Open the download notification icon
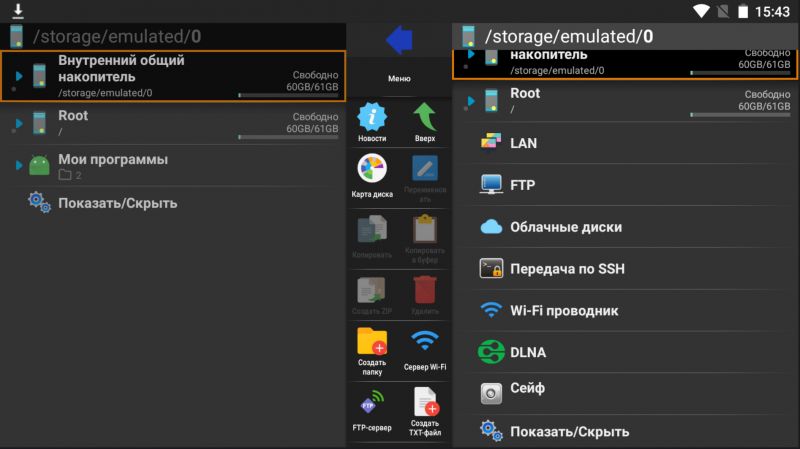The image size is (800, 449). tap(18, 10)
